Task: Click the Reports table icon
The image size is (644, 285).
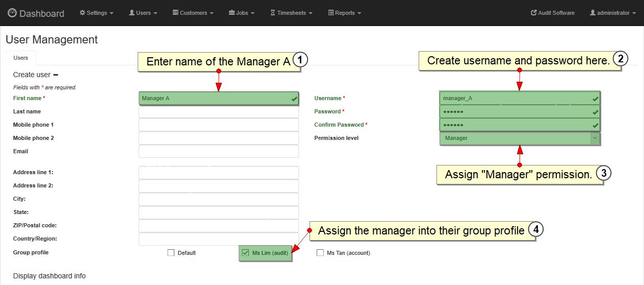Action: coord(331,13)
